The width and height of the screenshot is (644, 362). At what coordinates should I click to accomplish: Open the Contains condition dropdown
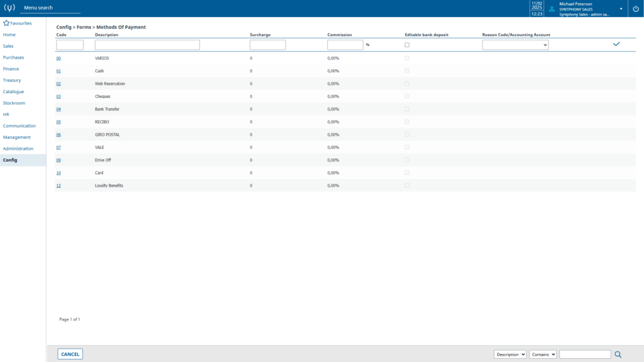click(543, 354)
